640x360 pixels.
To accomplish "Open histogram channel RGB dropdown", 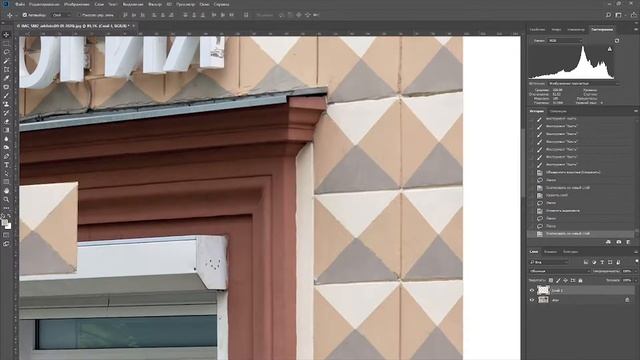I will click(x=565, y=41).
